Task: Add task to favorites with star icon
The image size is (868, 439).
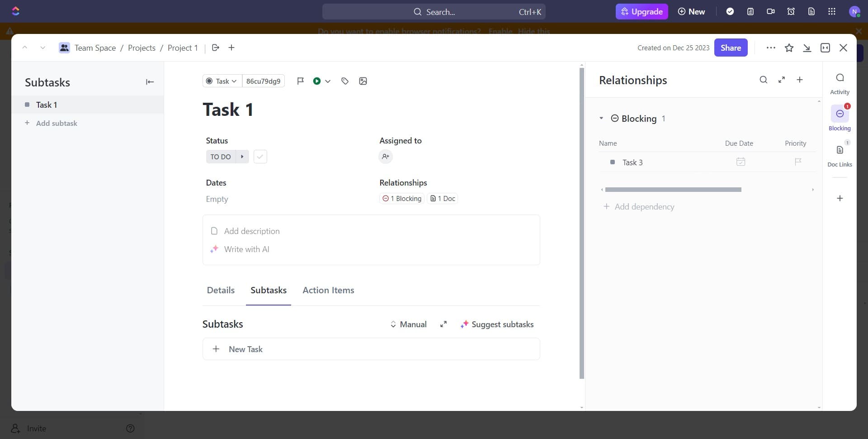Action: point(789,48)
